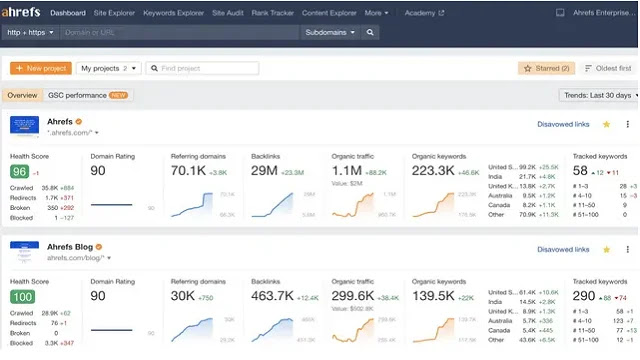Click the Ahrefs logo
This screenshot has width=640, height=360.
click(x=21, y=12)
